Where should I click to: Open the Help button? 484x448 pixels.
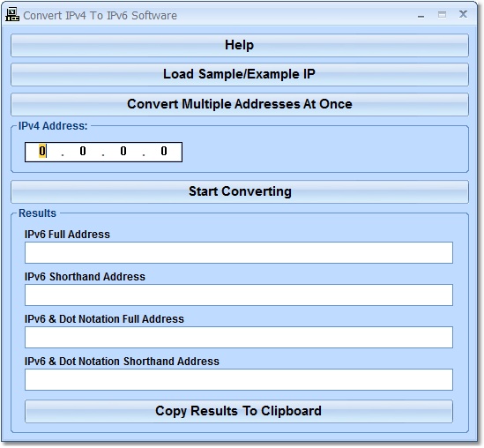(x=240, y=45)
